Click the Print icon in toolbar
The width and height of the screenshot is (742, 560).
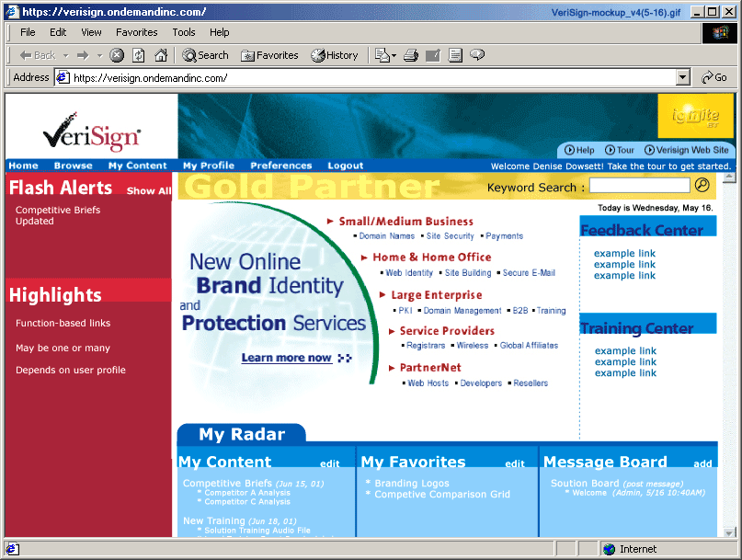click(x=411, y=55)
